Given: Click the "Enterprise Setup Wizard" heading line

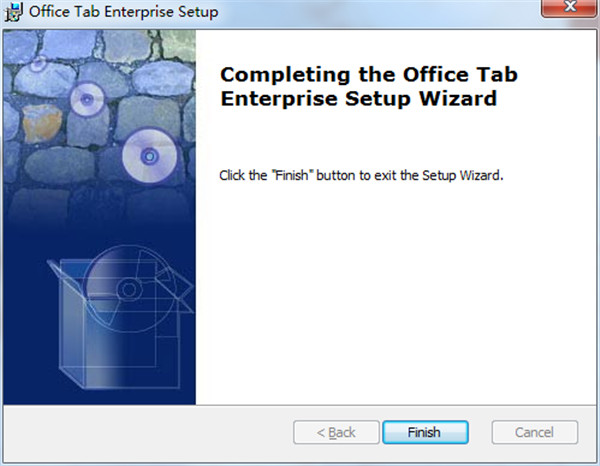Looking at the screenshot, I should tap(357, 99).
